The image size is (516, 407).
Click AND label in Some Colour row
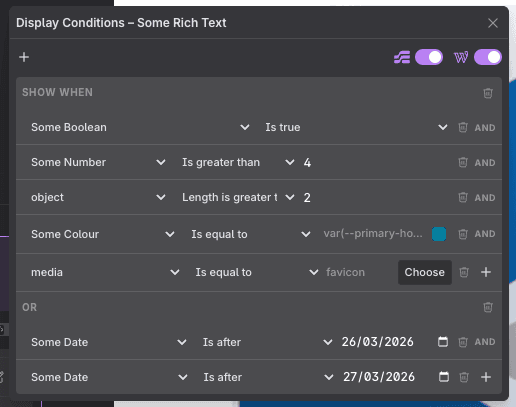pos(485,234)
